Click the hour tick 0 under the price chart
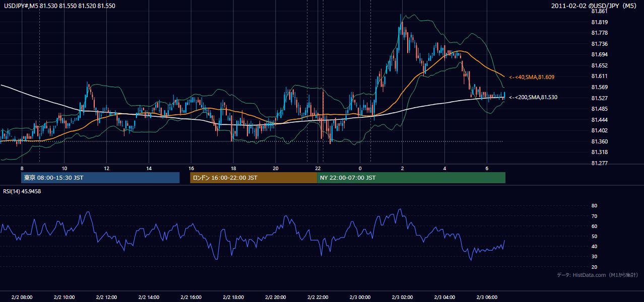This screenshot has height=302, width=644. pos(360,168)
